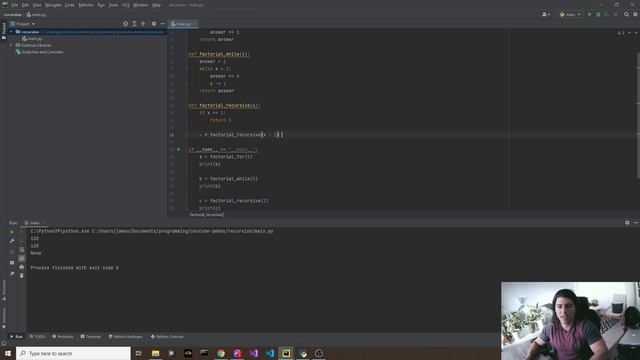The width and height of the screenshot is (640, 360).
Task: Open TODO tool window tab
Action: (38, 337)
